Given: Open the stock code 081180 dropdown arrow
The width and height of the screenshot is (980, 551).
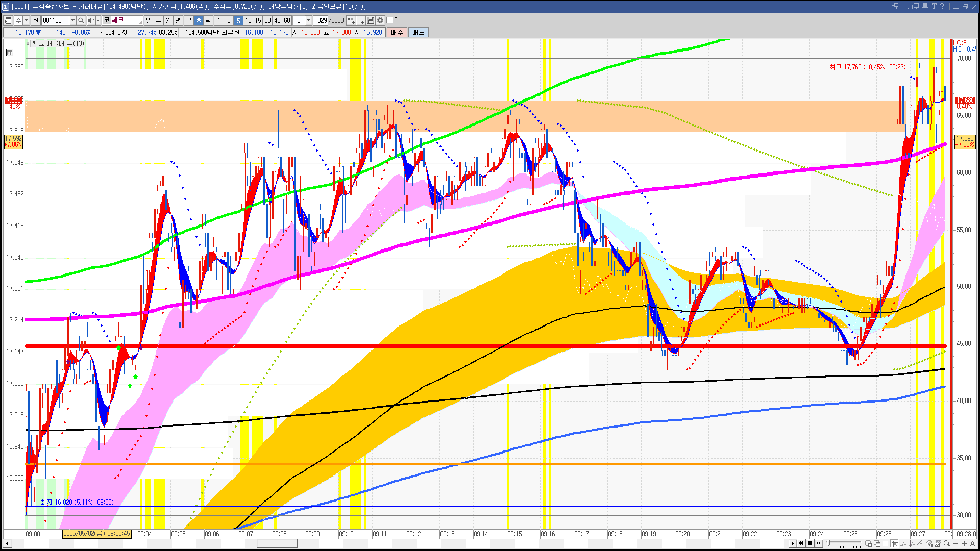Looking at the screenshot, I should point(72,20).
